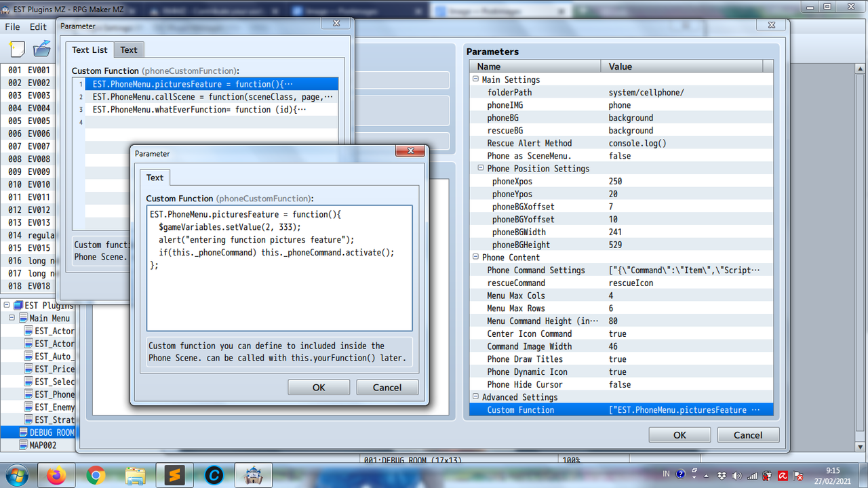868x488 pixels.
Task: Click Cancel in the plugin settings window
Action: (x=748, y=435)
